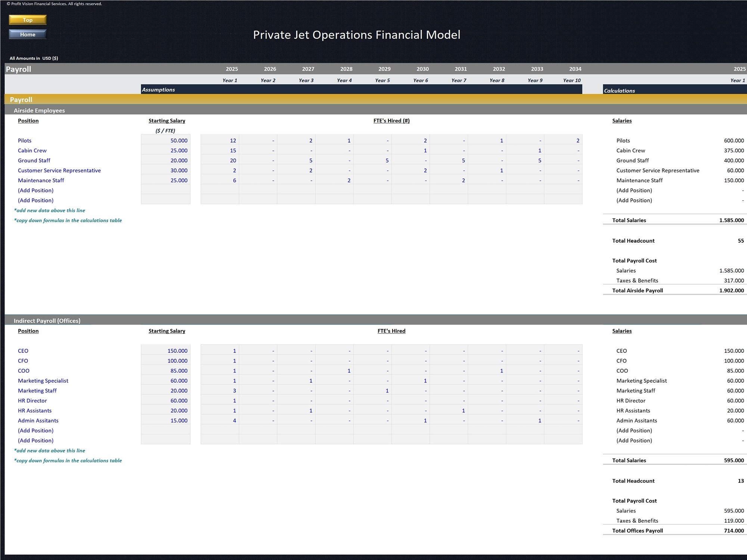Screen dimensions: 747x560
Task: Click Total Airside Payroll value 1.902.000
Action: pyautogui.click(x=731, y=290)
